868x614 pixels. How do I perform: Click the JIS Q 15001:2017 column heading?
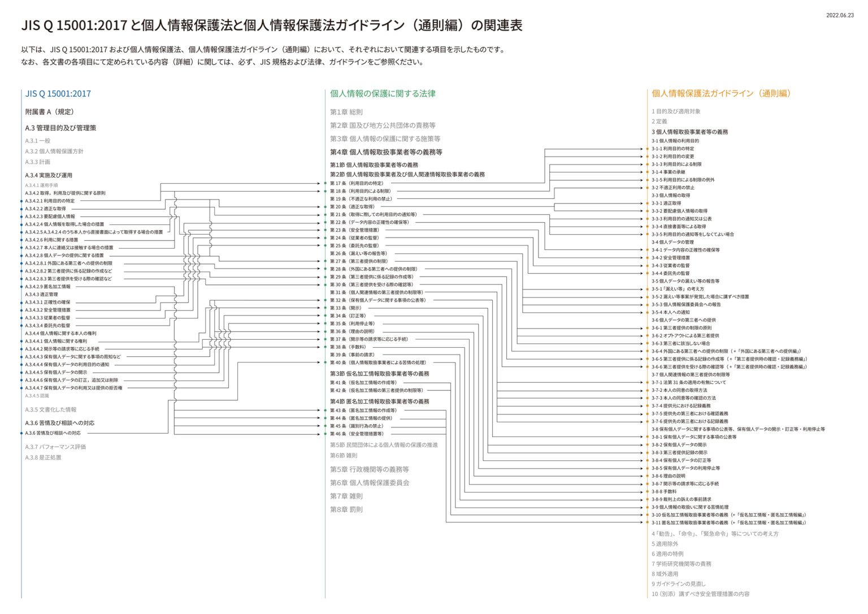pos(58,93)
